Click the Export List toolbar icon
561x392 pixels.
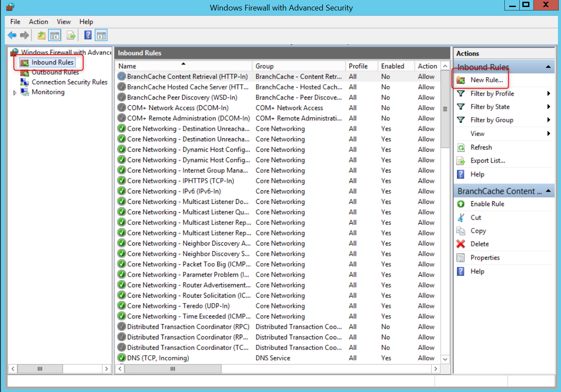click(71, 36)
